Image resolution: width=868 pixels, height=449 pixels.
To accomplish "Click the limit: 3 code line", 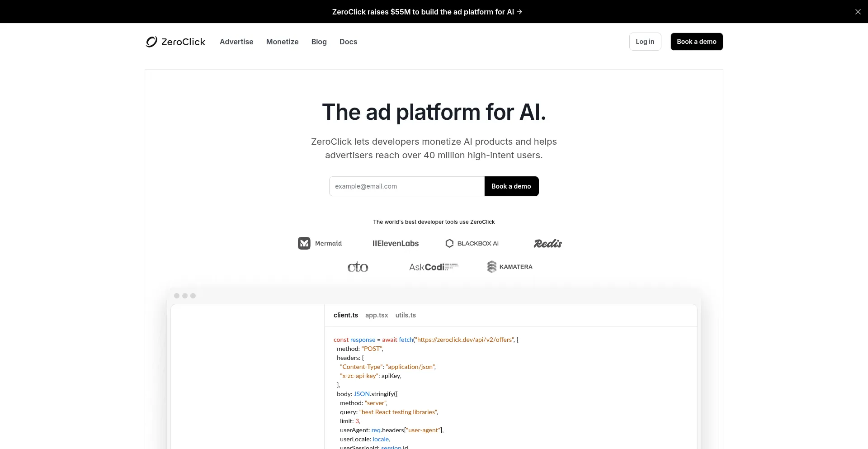I will click(x=350, y=421).
